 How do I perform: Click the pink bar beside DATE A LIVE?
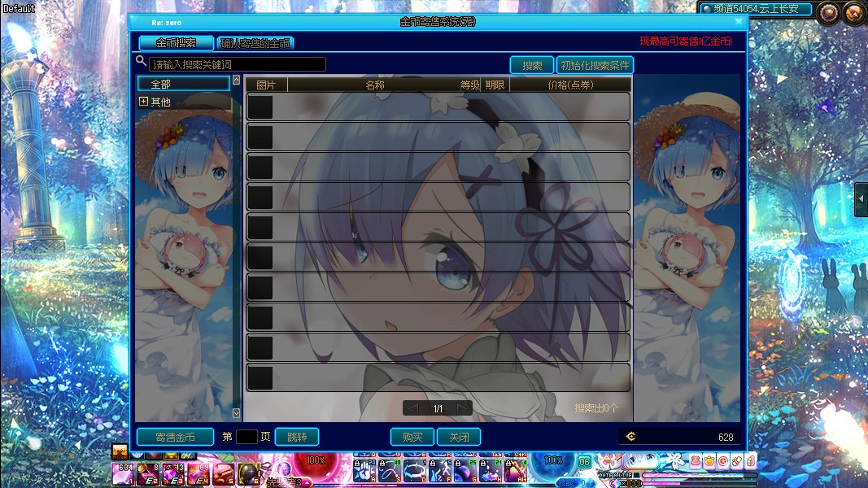pyautogui.click(x=699, y=475)
